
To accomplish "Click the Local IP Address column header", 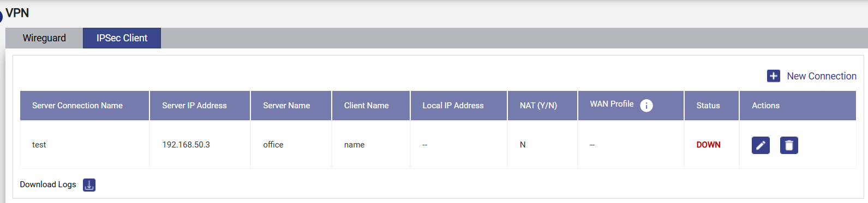I will click(x=459, y=106).
